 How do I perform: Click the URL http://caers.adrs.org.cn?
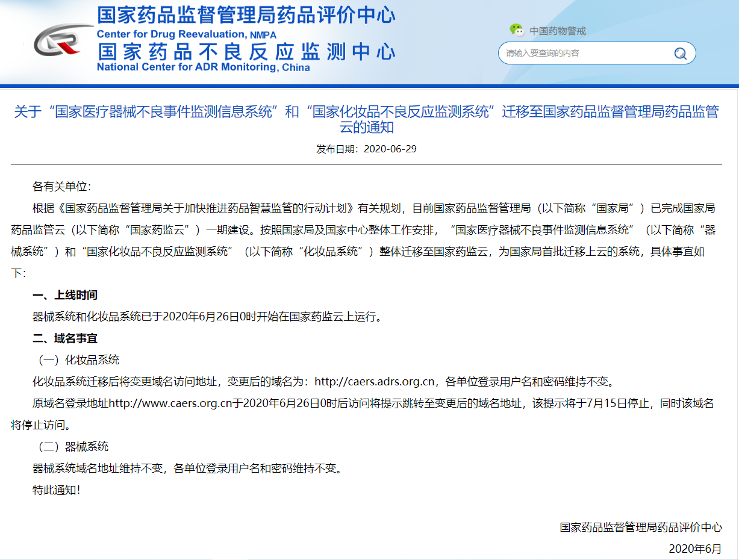tap(375, 382)
